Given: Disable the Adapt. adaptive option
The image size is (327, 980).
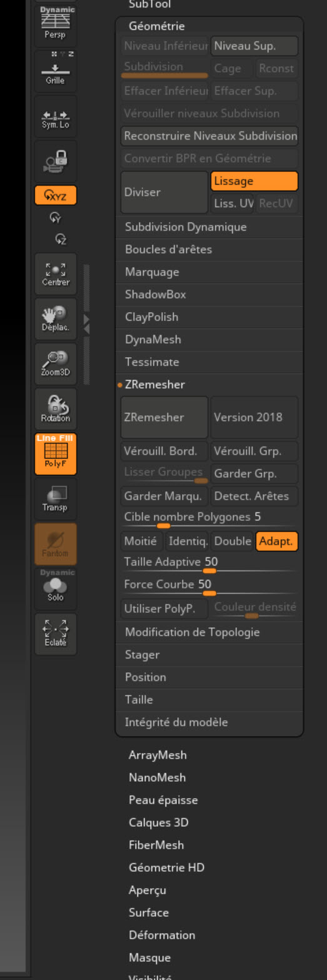Looking at the screenshot, I should point(276,541).
